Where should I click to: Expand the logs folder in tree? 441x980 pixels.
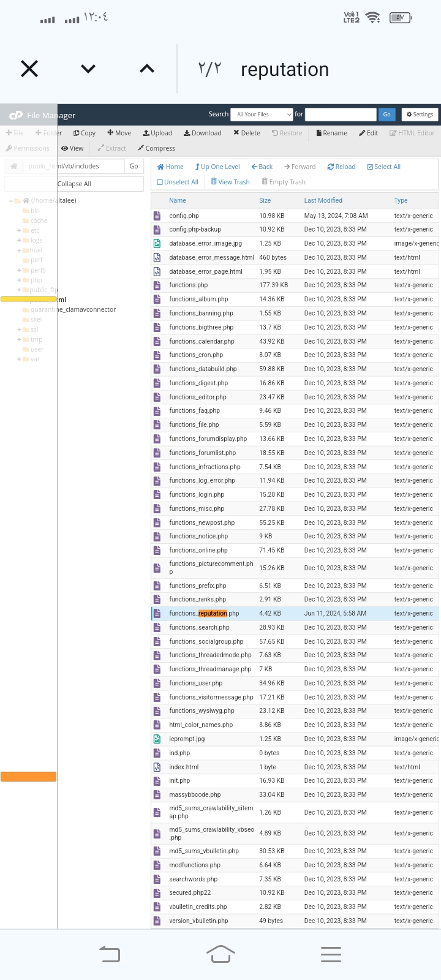click(19, 240)
